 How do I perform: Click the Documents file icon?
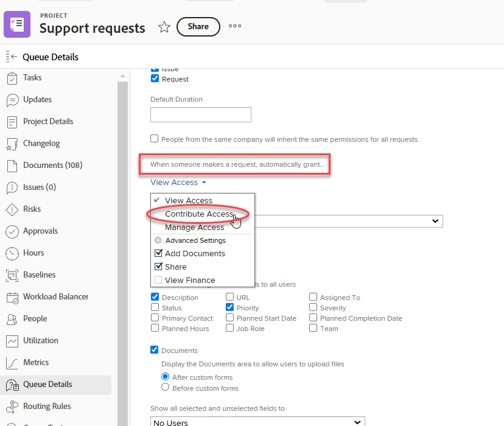12,166
